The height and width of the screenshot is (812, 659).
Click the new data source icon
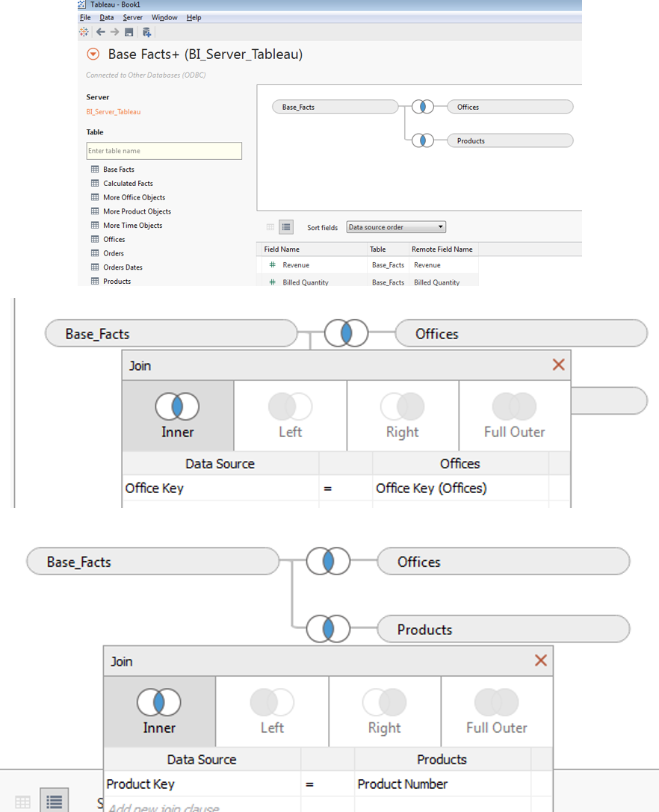tap(146, 32)
